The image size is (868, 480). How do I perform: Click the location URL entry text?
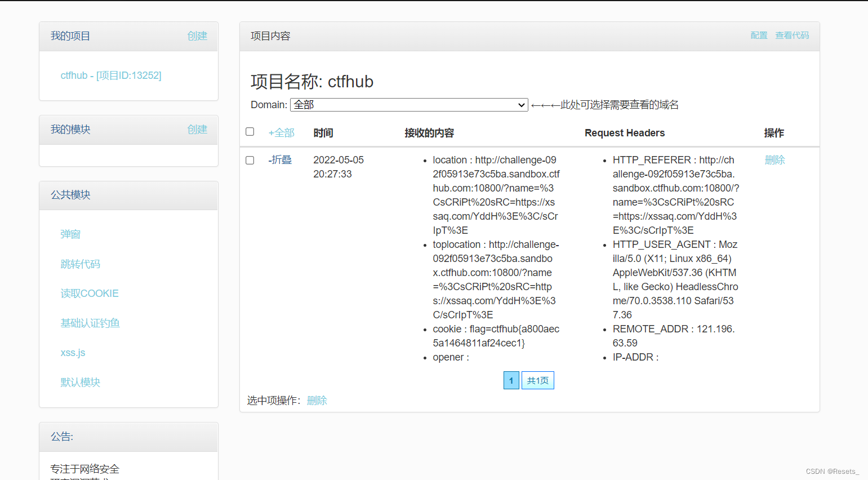click(496, 195)
